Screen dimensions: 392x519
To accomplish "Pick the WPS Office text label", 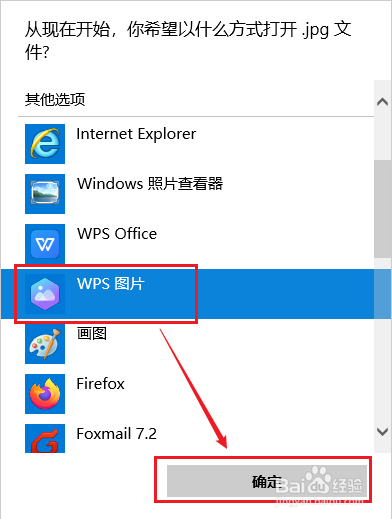I will [117, 234].
